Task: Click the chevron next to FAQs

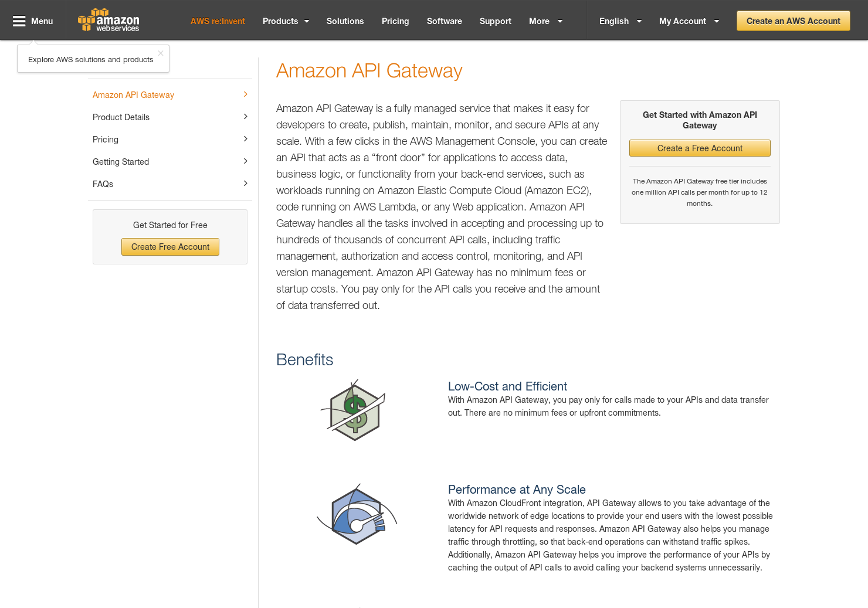Action: pyautogui.click(x=245, y=183)
